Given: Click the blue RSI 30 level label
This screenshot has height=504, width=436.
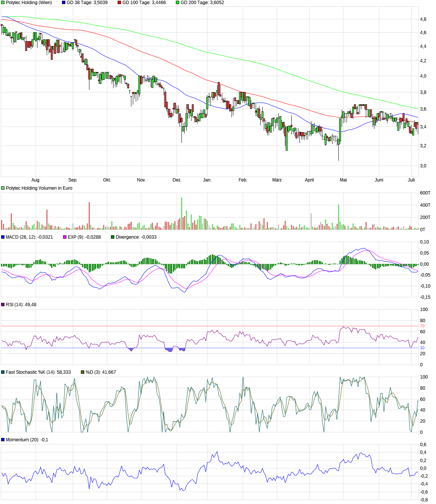Looking at the screenshot, I should [422, 348].
